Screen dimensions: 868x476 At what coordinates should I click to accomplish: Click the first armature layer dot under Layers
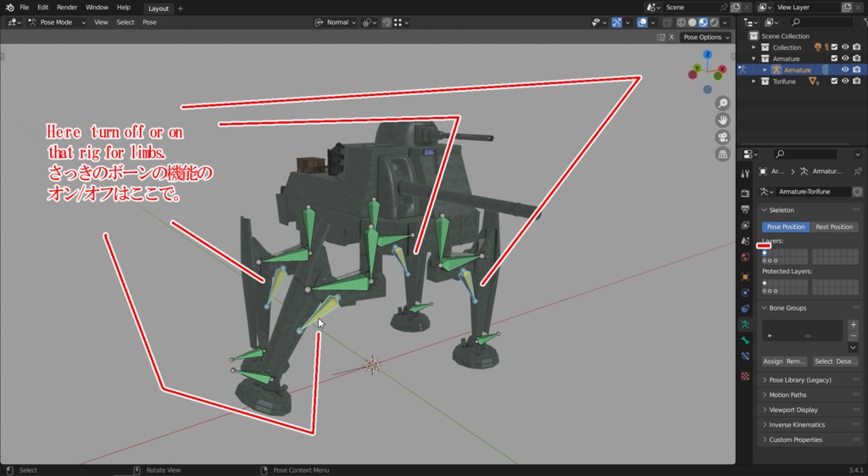(765, 252)
